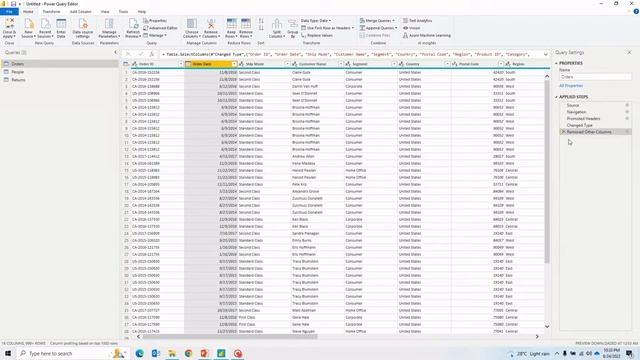640x360 pixels.
Task: Open Country column filter dropdown
Action: (x=447, y=64)
